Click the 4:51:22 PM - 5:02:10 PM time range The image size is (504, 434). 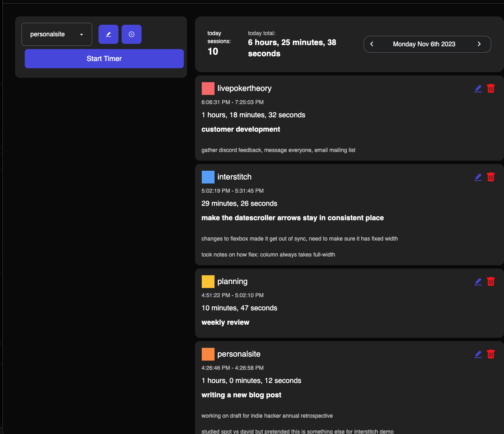[x=232, y=295]
